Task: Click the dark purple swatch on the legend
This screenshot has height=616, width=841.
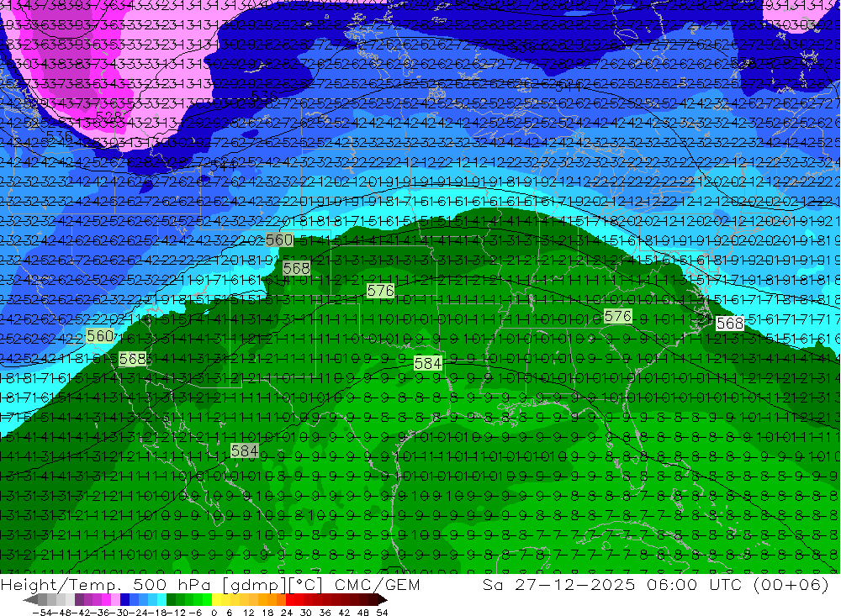Action: pyautogui.click(x=79, y=600)
